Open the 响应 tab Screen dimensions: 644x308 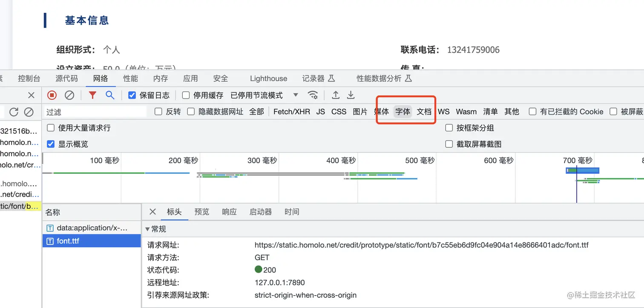(230, 212)
